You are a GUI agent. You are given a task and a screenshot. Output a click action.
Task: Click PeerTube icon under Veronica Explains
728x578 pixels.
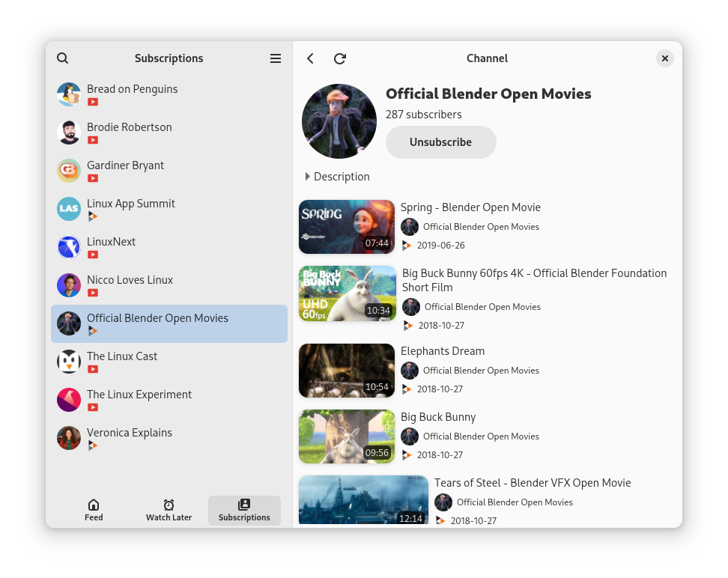(92, 445)
